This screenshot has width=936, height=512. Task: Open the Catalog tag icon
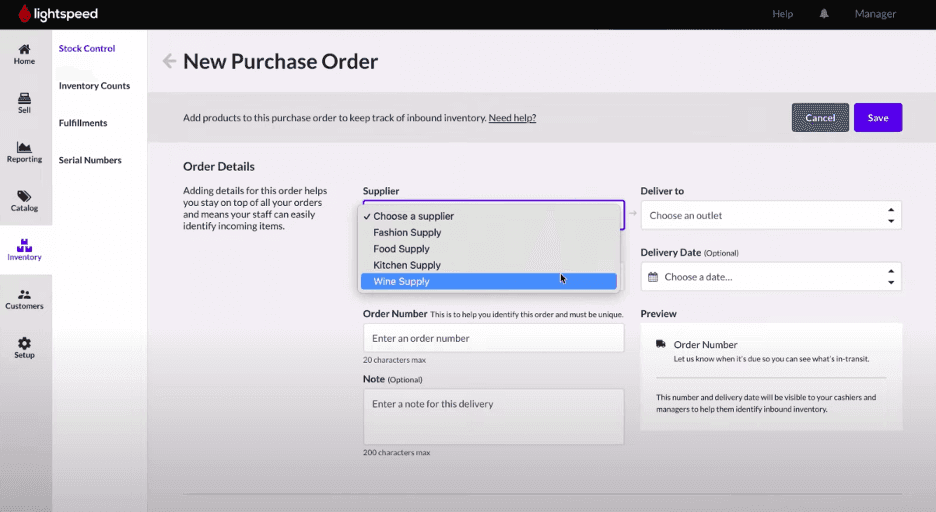coord(24,196)
